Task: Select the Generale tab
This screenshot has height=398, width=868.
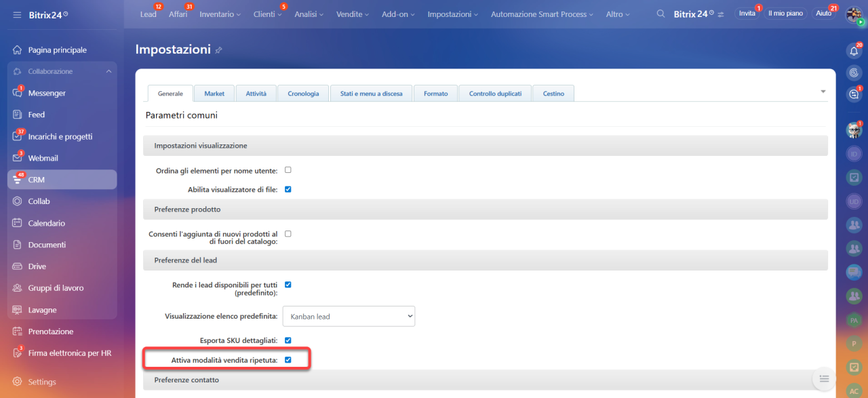Action: point(170,94)
